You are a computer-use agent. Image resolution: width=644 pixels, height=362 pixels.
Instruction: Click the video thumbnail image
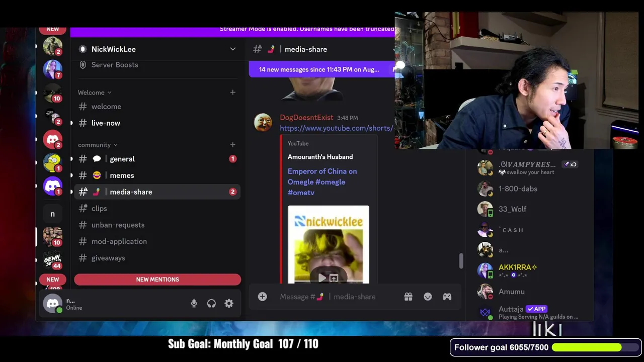328,244
